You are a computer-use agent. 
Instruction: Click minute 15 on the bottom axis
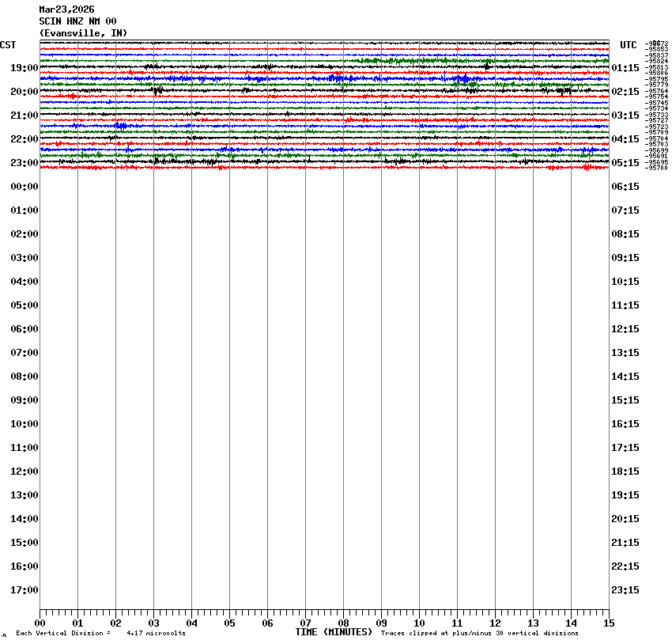click(608, 623)
